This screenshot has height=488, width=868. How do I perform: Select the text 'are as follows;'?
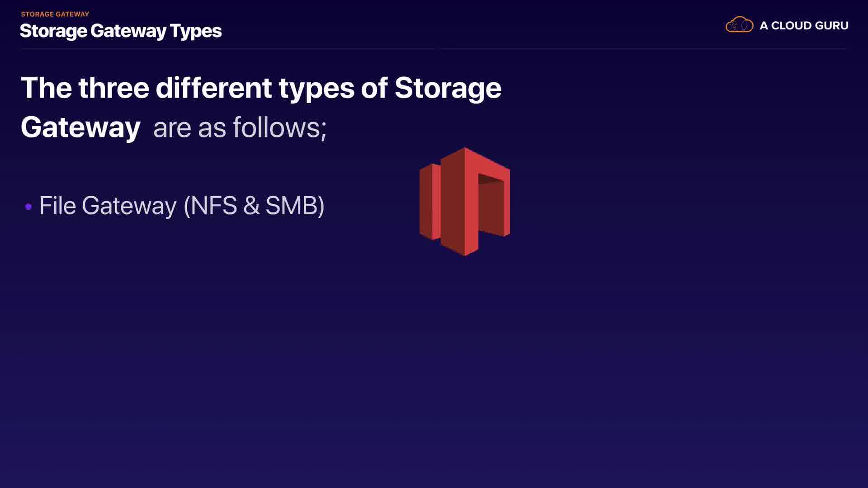pos(240,127)
